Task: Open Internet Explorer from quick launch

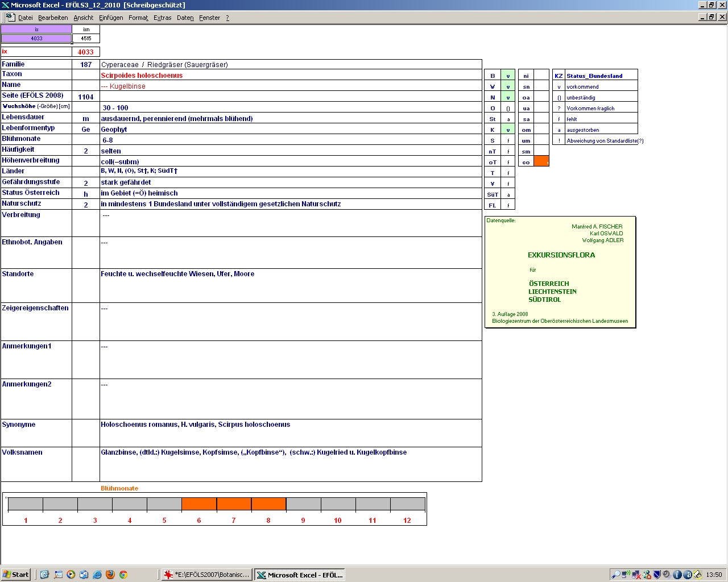Action: click(97, 575)
